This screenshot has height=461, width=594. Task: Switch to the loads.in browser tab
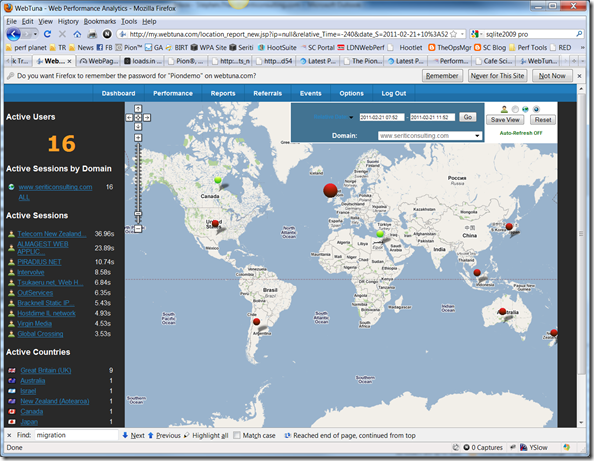click(x=143, y=61)
